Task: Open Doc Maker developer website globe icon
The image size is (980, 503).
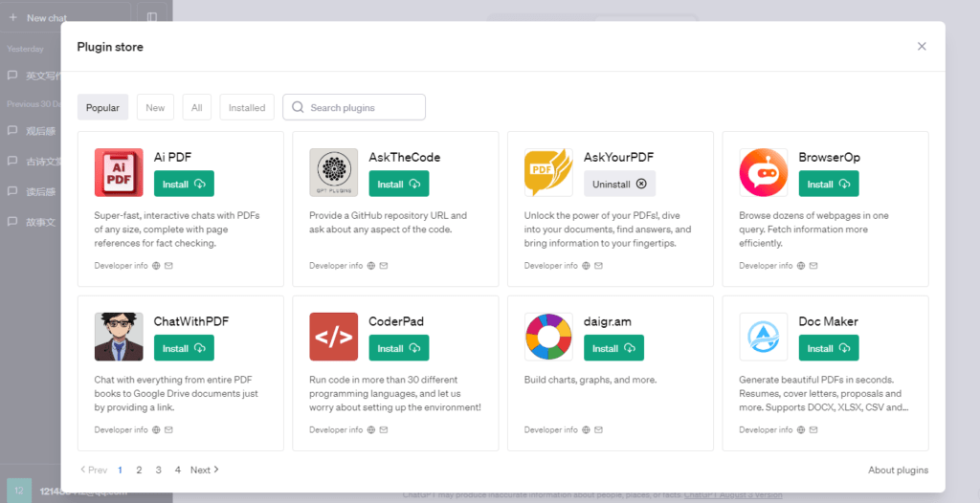Action: click(x=801, y=430)
